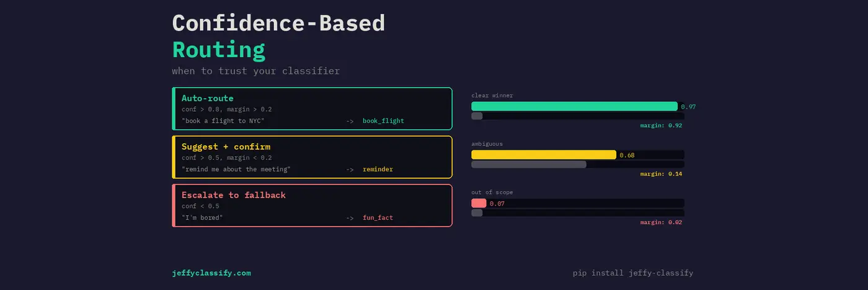This screenshot has width=868, height=290.
Task: Click the yellow ambiguous confidence bar
Action: (544, 155)
